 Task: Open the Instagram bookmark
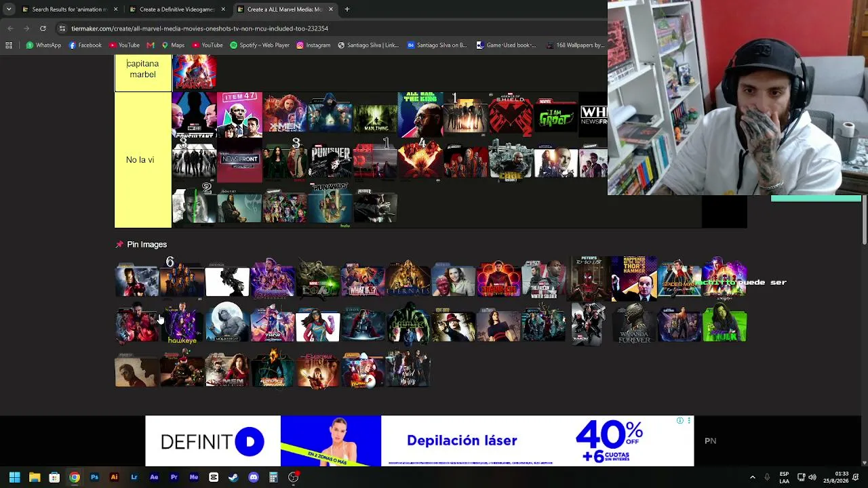pos(313,45)
